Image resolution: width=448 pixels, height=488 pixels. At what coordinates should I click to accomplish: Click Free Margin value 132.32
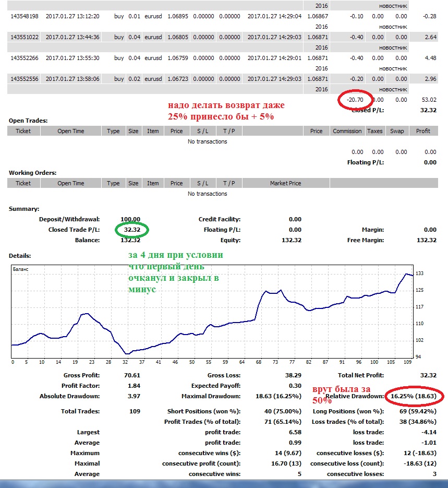(x=427, y=240)
